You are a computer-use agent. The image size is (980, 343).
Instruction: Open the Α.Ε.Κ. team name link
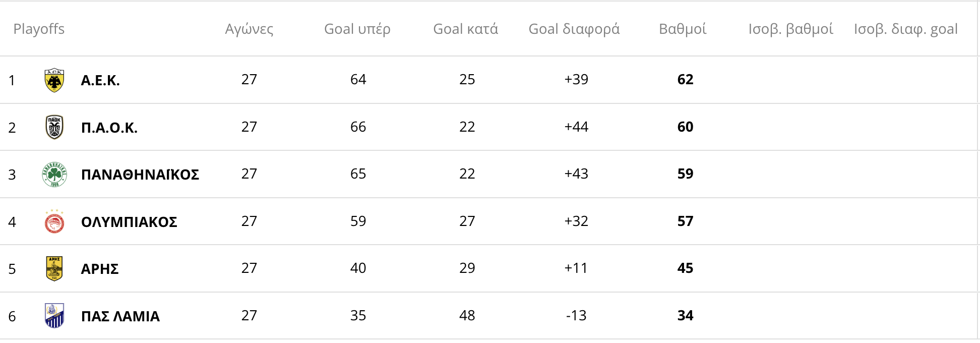[100, 80]
